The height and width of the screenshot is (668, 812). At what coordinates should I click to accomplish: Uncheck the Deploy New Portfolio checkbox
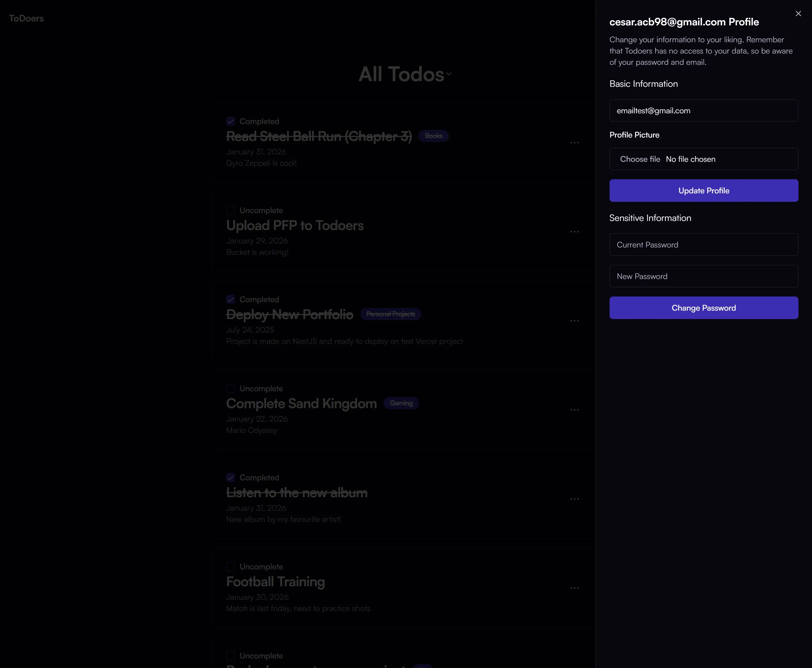pos(231,299)
